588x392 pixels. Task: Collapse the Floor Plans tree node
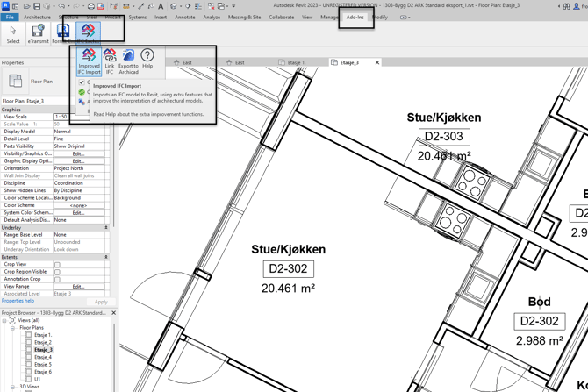tap(13, 328)
